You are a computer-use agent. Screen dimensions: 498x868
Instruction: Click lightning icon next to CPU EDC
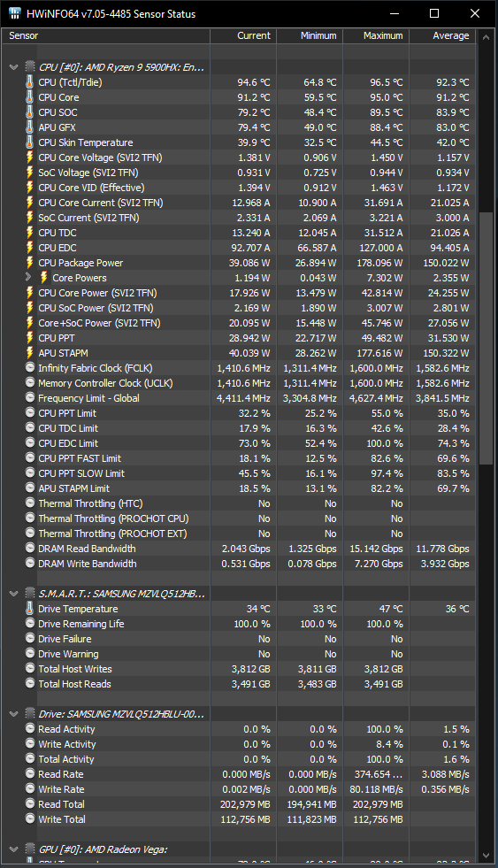coord(30,248)
